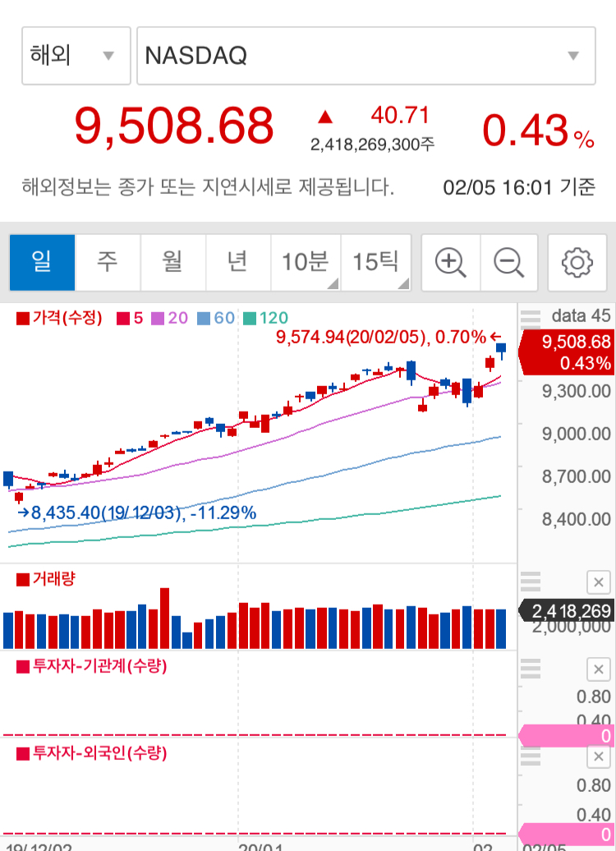This screenshot has width=616, height=851.
Task: Select the 월 monthly tab
Action: 173,263
